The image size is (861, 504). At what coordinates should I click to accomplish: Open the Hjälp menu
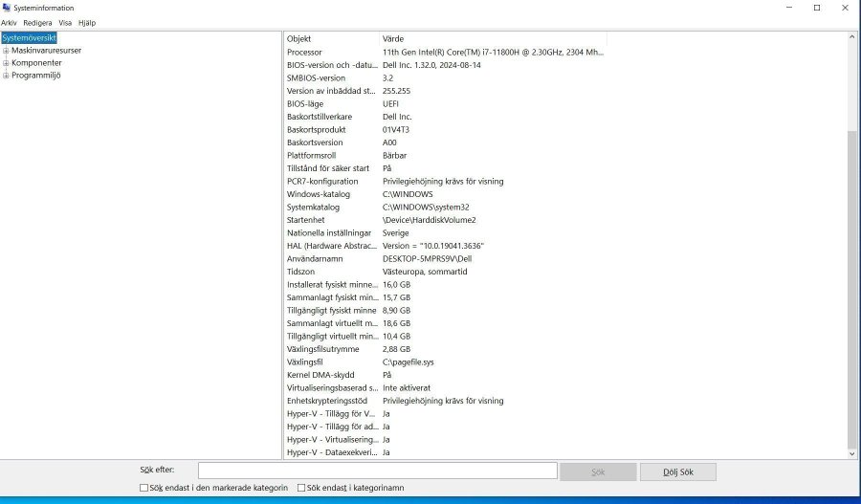click(x=87, y=22)
